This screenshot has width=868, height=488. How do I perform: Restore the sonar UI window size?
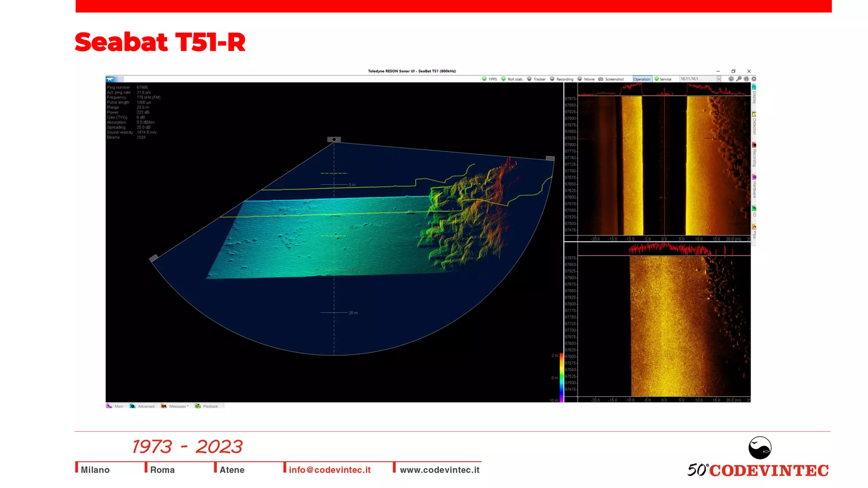point(733,71)
